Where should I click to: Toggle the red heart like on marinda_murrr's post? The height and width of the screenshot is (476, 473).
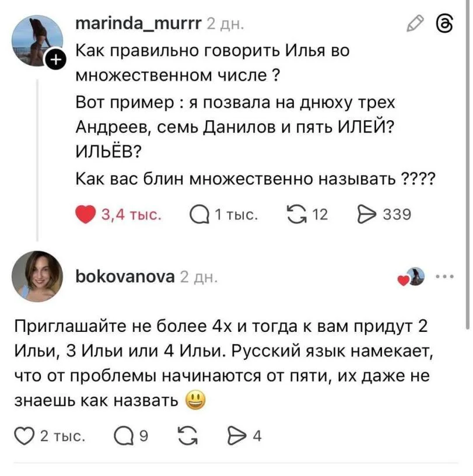[85, 213]
